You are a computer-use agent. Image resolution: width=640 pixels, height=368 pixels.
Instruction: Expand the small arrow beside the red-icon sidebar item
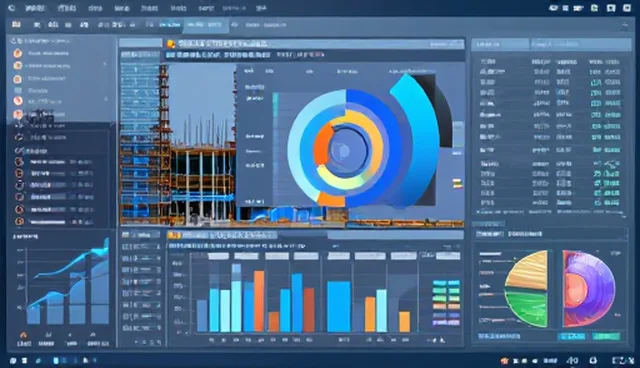click(106, 99)
